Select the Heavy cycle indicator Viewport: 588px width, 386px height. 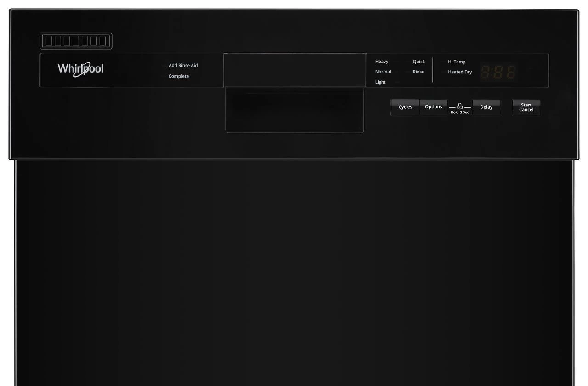[x=381, y=62]
